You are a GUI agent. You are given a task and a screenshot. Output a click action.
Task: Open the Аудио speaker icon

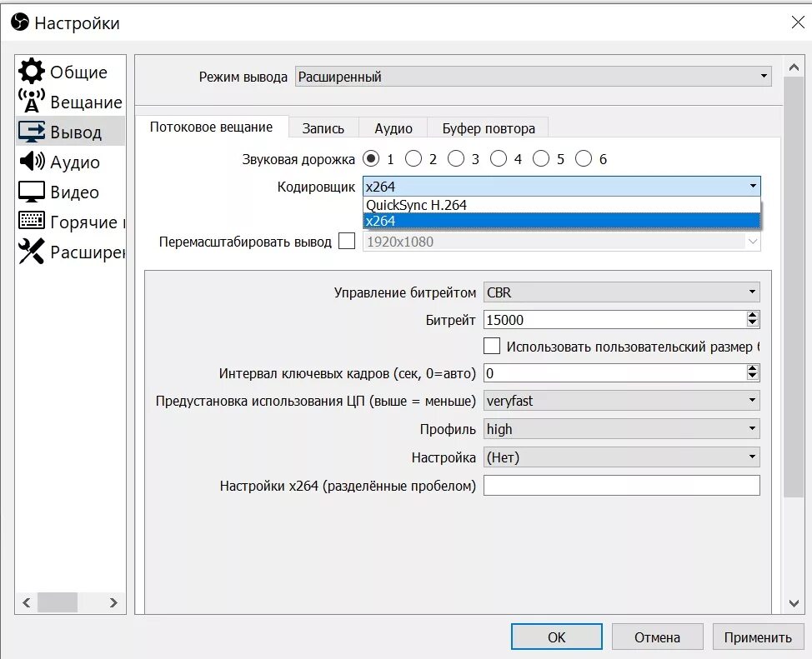32,162
